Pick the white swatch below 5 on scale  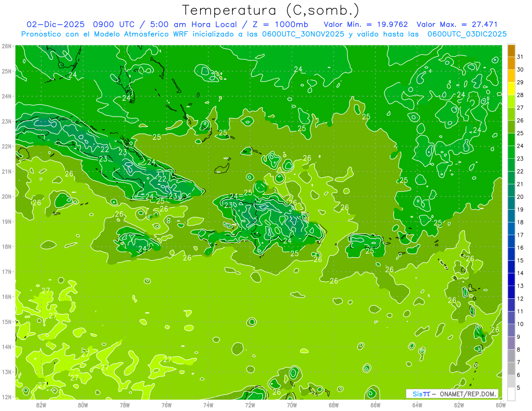(511, 394)
